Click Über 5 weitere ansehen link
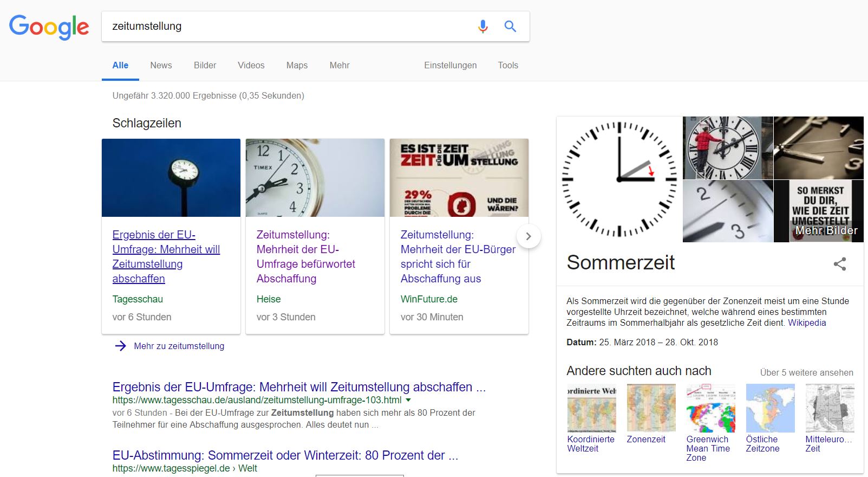This screenshot has width=868, height=477. coord(806,372)
